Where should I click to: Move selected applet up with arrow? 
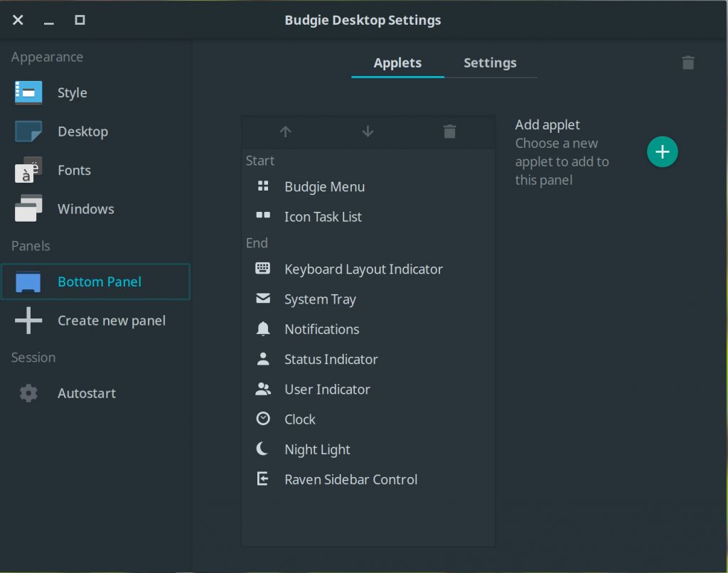286,132
